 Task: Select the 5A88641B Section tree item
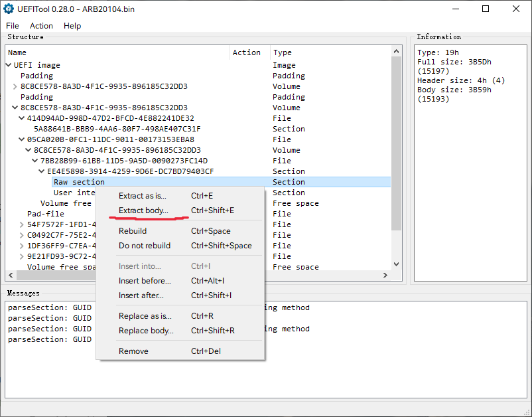[117, 129]
